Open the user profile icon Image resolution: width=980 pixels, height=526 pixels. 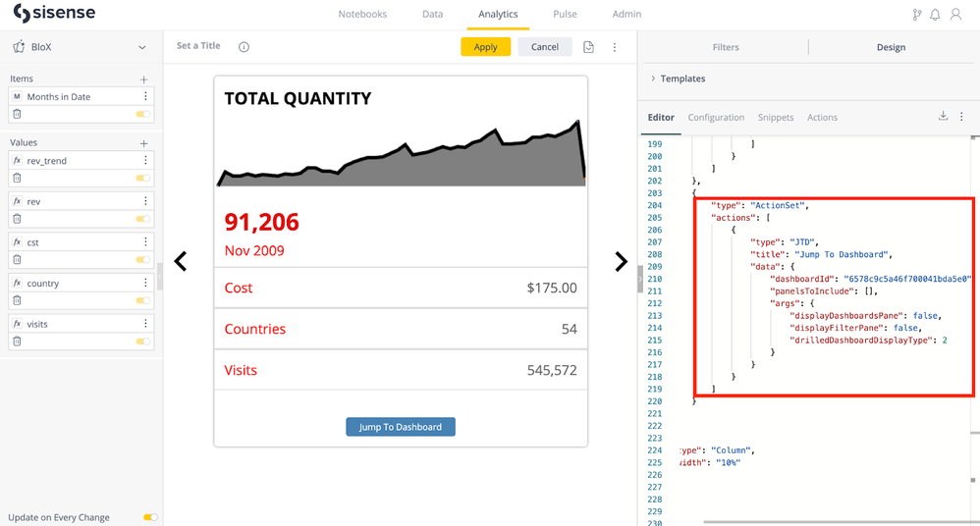click(955, 15)
